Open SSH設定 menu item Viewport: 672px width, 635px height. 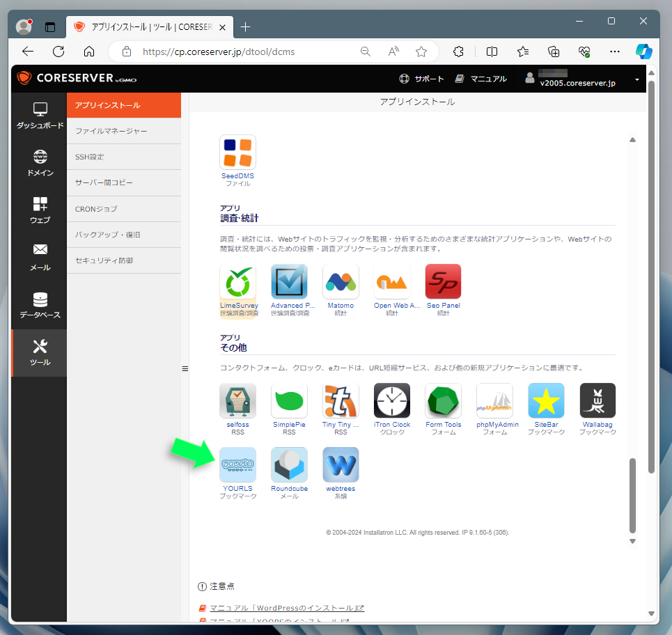click(x=124, y=157)
